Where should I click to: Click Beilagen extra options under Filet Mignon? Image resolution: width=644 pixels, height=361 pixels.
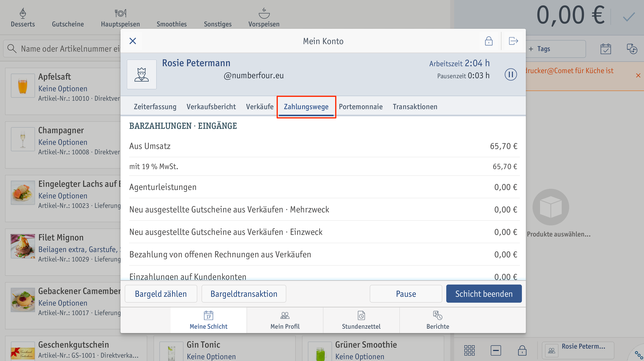(x=79, y=249)
